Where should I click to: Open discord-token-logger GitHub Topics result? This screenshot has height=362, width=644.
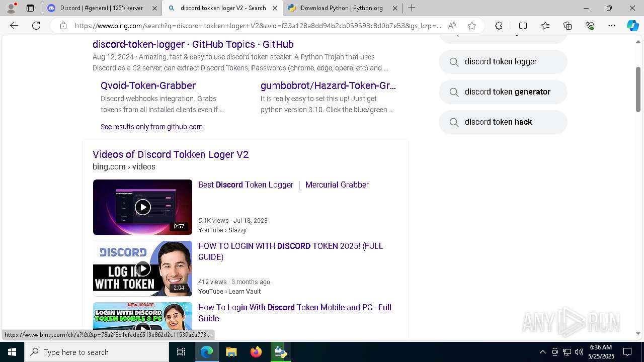click(x=193, y=44)
